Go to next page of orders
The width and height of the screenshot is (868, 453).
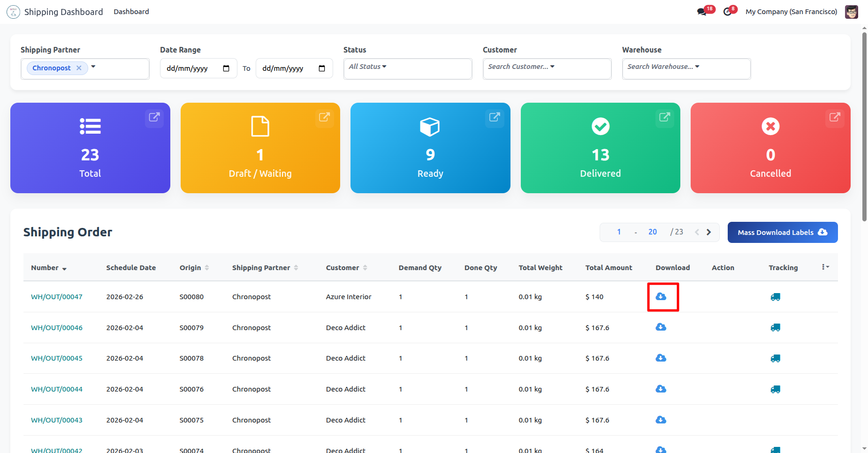pos(709,232)
